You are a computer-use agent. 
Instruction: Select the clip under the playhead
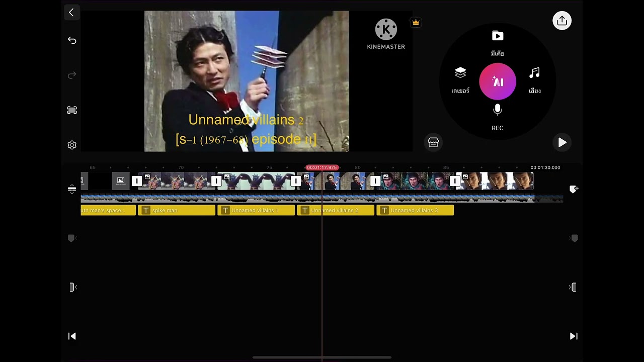[336, 181]
